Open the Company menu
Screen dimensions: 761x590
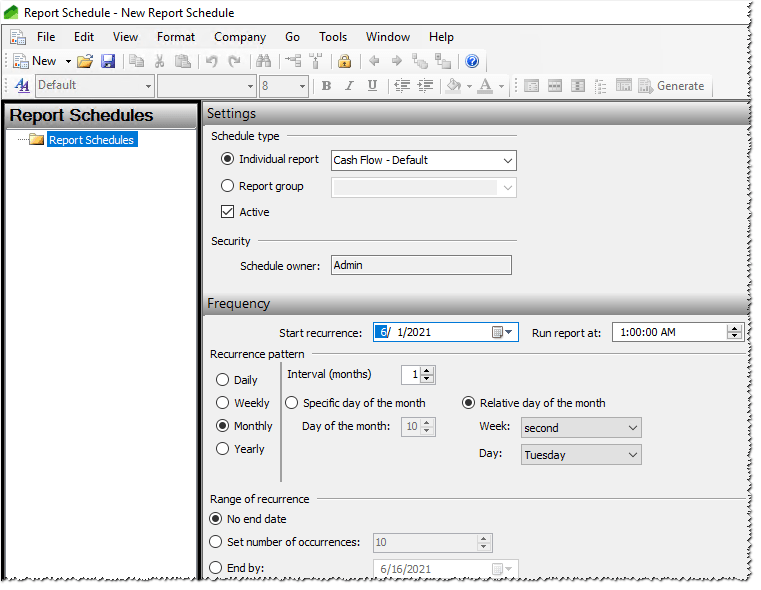240,37
